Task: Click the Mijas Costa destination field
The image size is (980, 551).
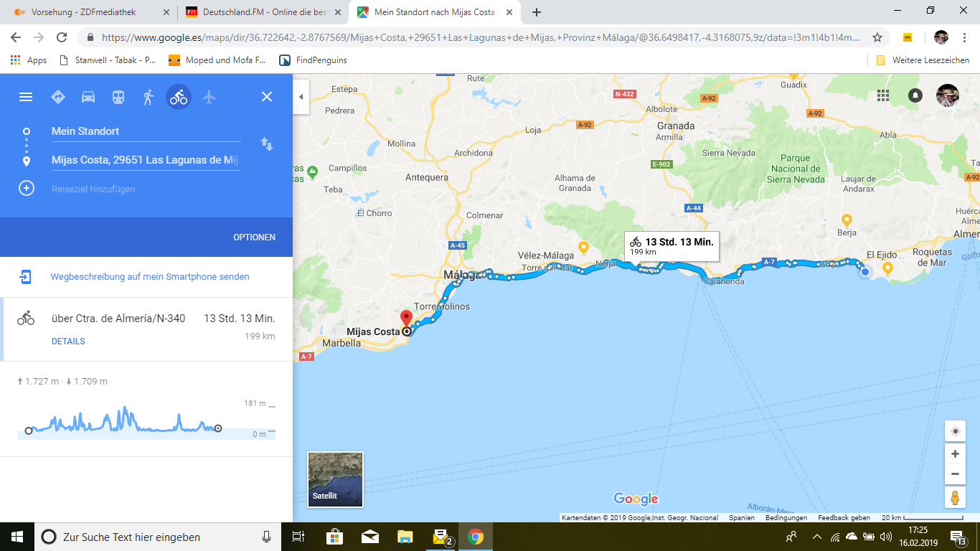Action: coord(146,160)
